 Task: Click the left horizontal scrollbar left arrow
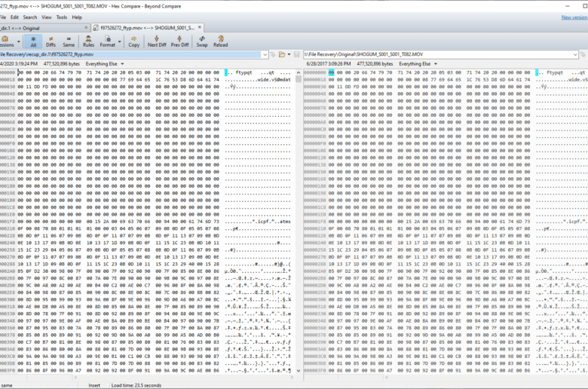[x=75, y=378]
